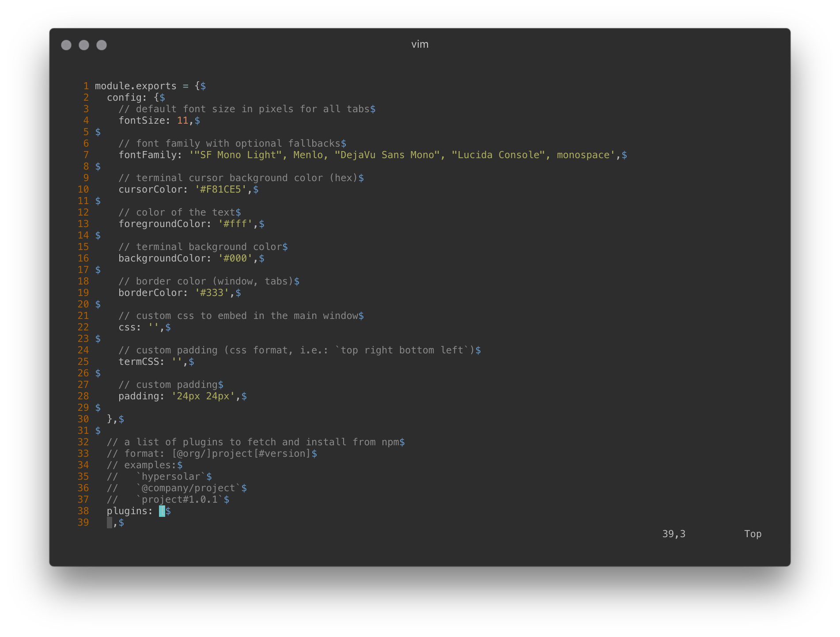840x637 pixels.
Task: Click empty line 5 end-of-line marker
Action: pyautogui.click(x=98, y=132)
